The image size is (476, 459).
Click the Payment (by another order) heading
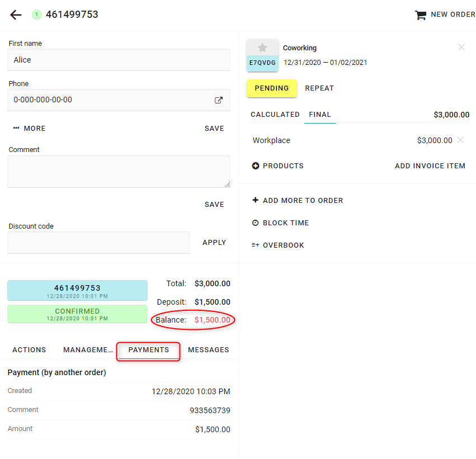click(x=56, y=372)
